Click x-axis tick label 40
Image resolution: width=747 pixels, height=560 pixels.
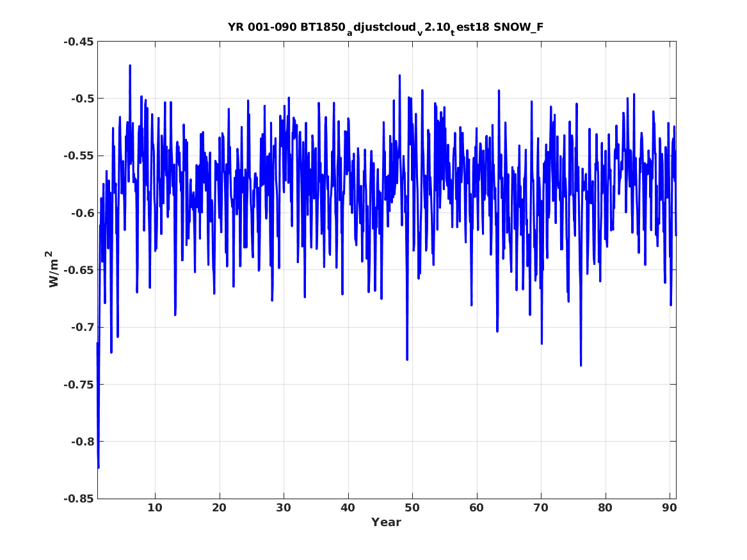pyautogui.click(x=348, y=508)
